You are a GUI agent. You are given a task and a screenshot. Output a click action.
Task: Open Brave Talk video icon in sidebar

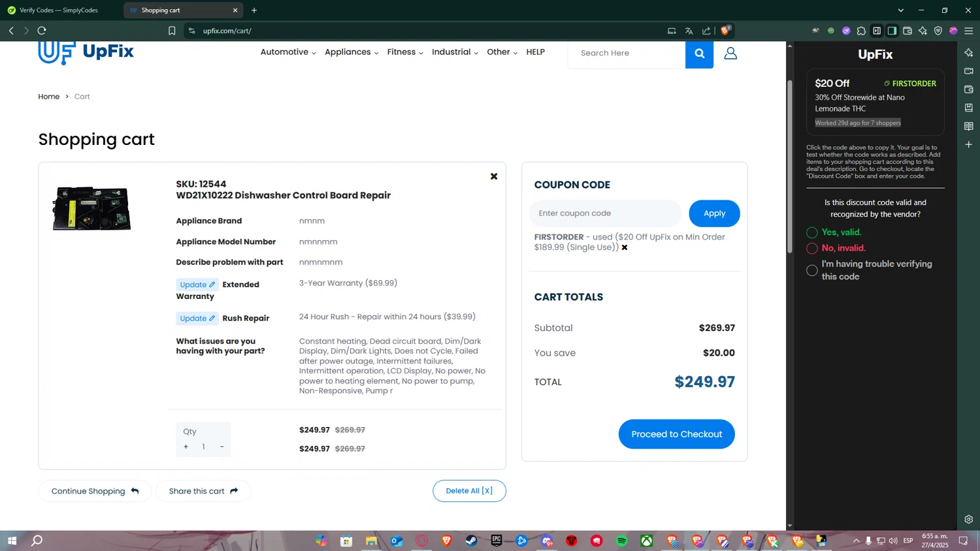click(x=969, y=71)
